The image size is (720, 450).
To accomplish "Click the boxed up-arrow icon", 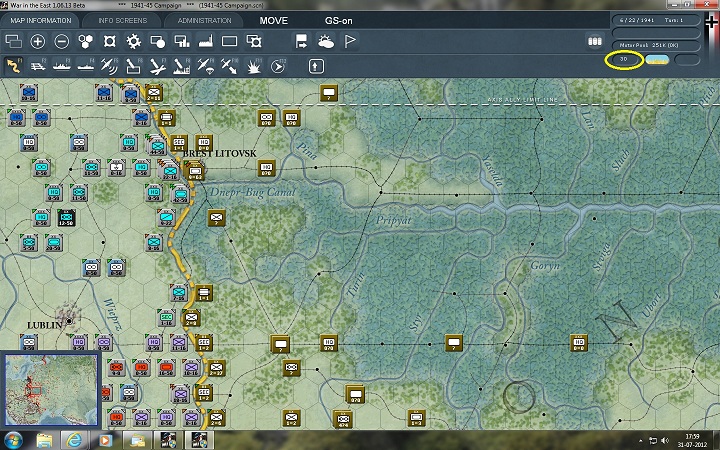I will point(315,67).
